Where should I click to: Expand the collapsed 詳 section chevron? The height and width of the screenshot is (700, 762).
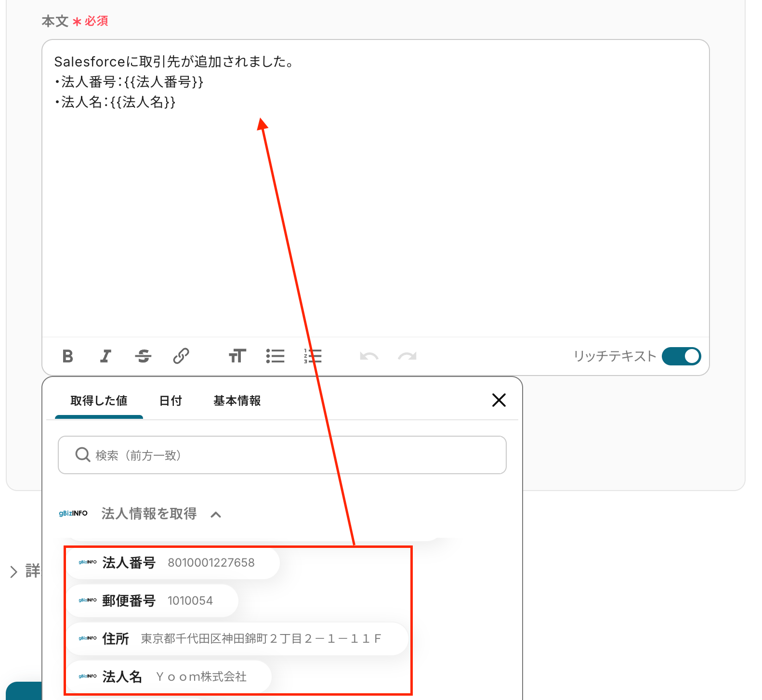(14, 571)
